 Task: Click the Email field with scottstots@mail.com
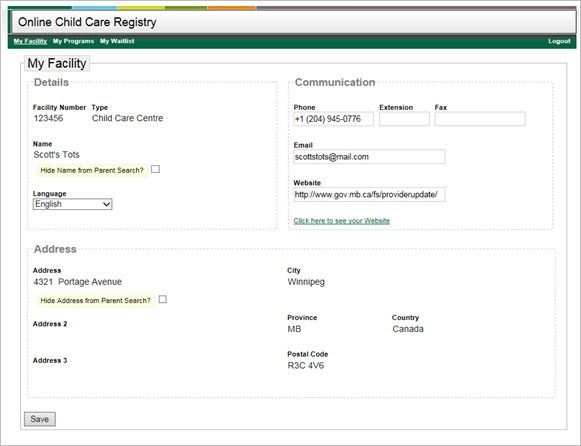(x=369, y=157)
